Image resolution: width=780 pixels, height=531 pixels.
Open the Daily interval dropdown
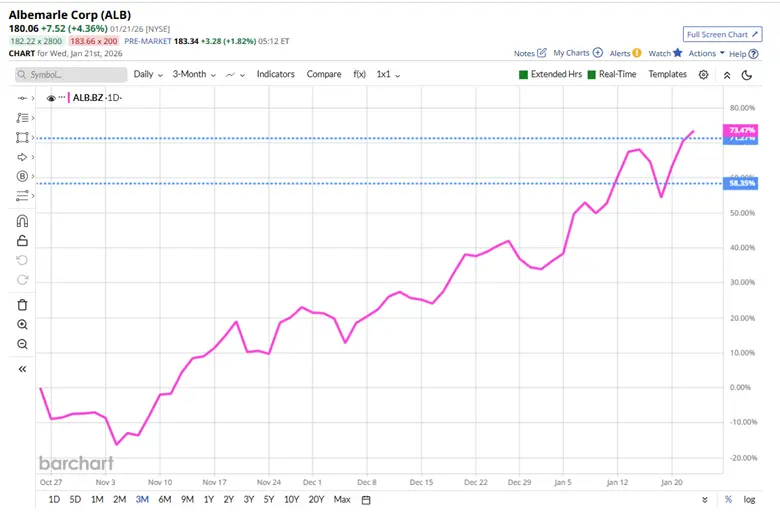(148, 74)
